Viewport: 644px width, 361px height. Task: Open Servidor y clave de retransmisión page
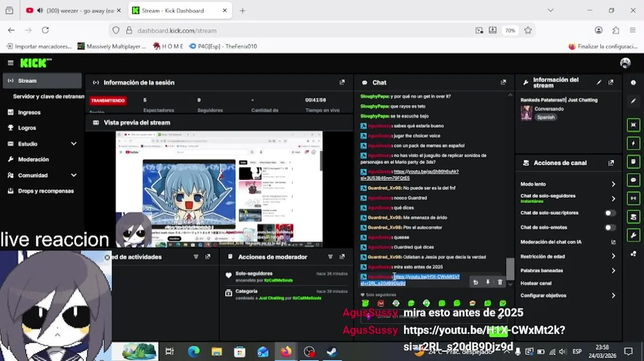48,96
